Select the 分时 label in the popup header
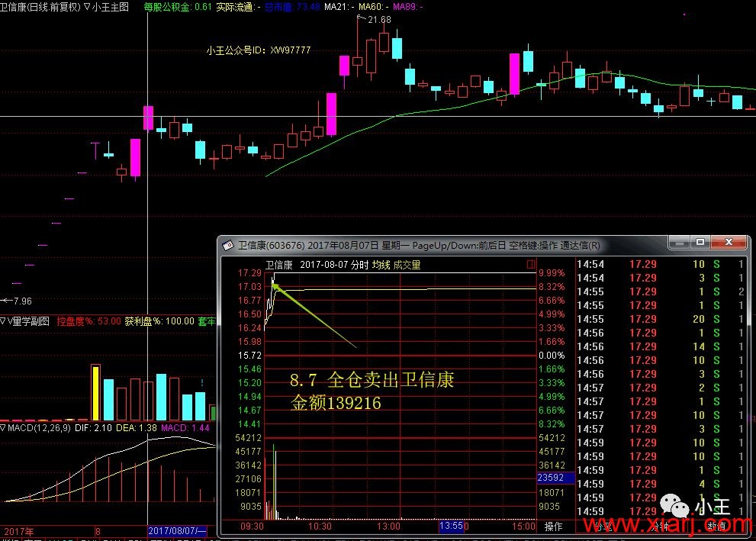 point(359,265)
